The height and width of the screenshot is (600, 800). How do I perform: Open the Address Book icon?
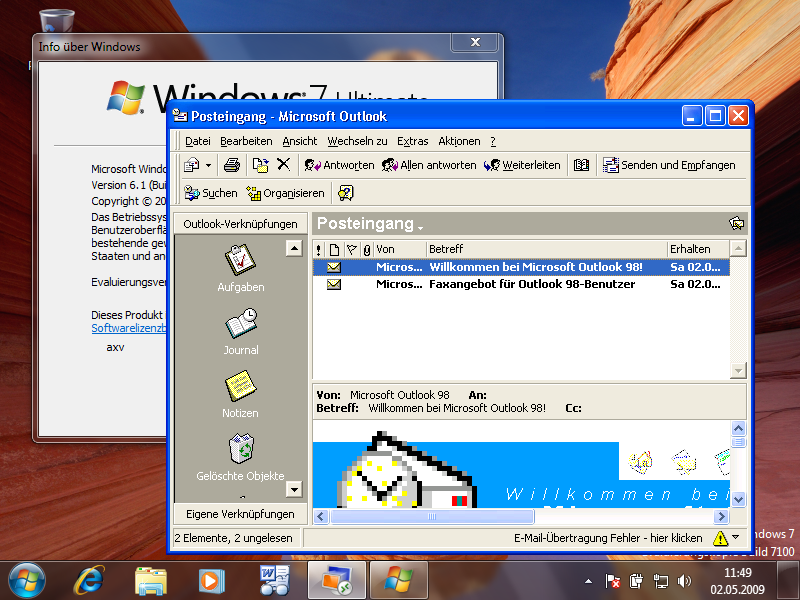581,165
